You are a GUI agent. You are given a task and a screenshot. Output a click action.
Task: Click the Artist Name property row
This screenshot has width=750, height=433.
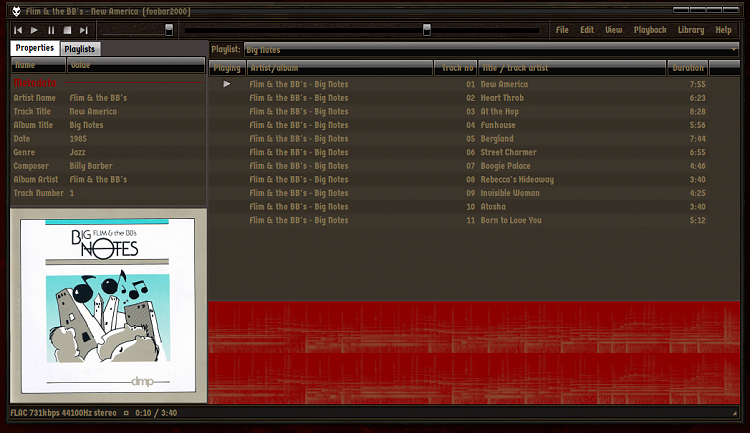pos(109,98)
